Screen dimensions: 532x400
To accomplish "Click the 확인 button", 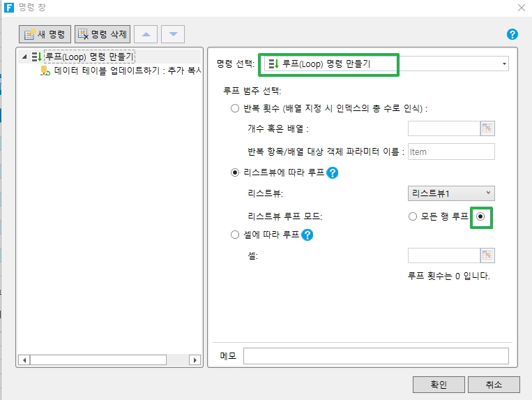I will coord(439,384).
